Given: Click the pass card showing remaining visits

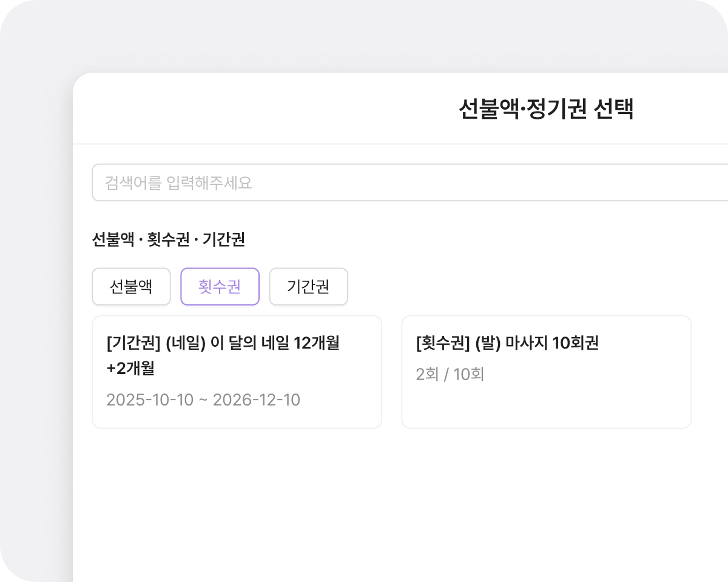Looking at the screenshot, I should [x=546, y=372].
